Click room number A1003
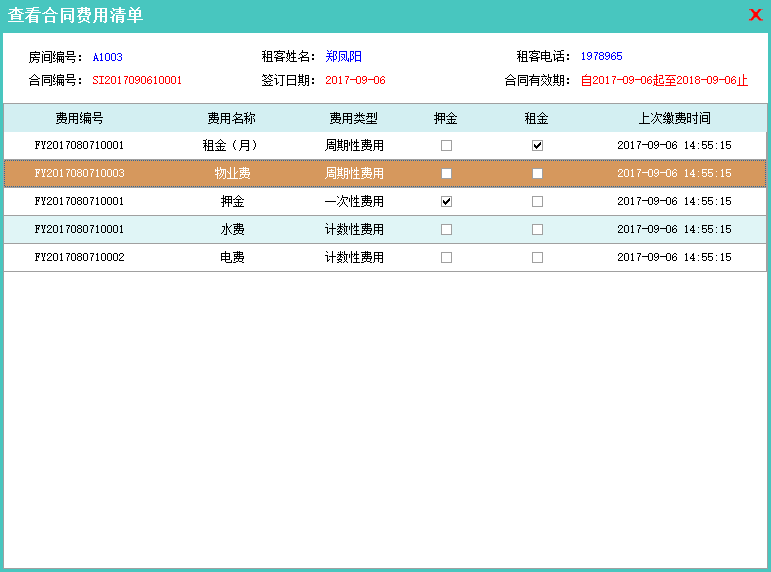This screenshot has width=771, height=572. (x=108, y=57)
